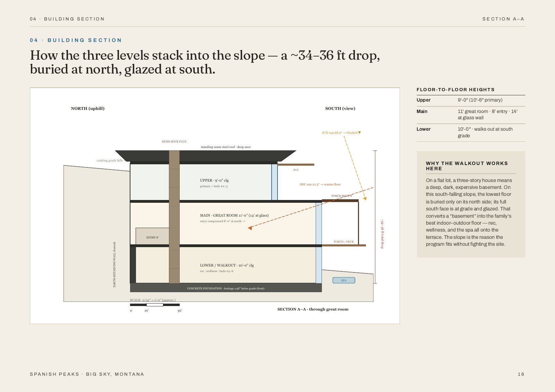Click the black-and-white scale bar graphic

[x=155, y=305]
